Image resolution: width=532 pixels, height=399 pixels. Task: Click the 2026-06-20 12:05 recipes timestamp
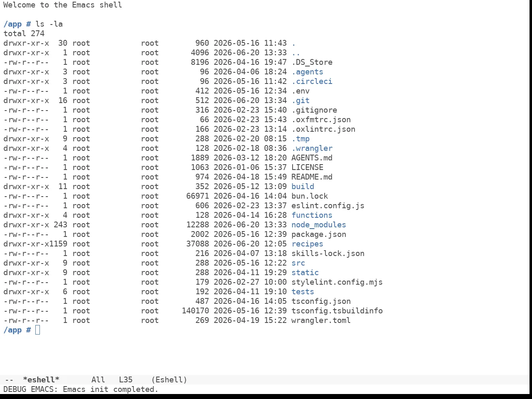(250, 244)
